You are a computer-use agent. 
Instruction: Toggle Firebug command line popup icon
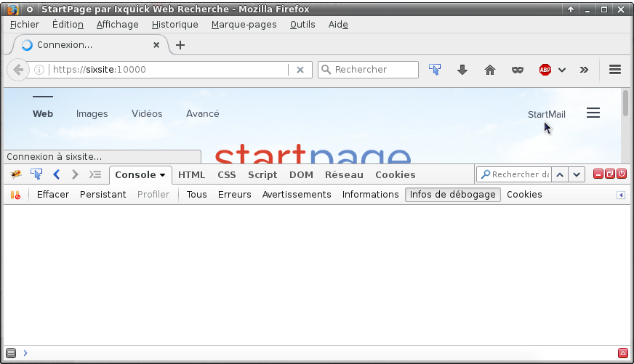pyautogui.click(x=95, y=174)
